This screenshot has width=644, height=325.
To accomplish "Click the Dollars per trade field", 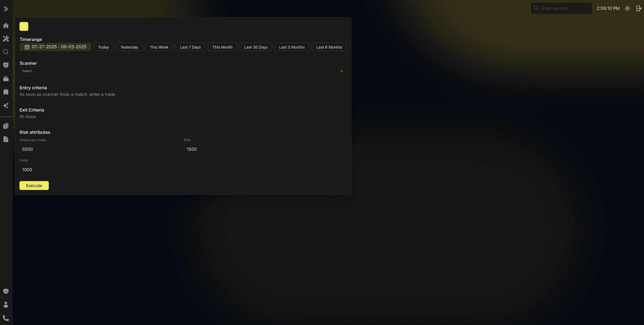I will [100, 149].
